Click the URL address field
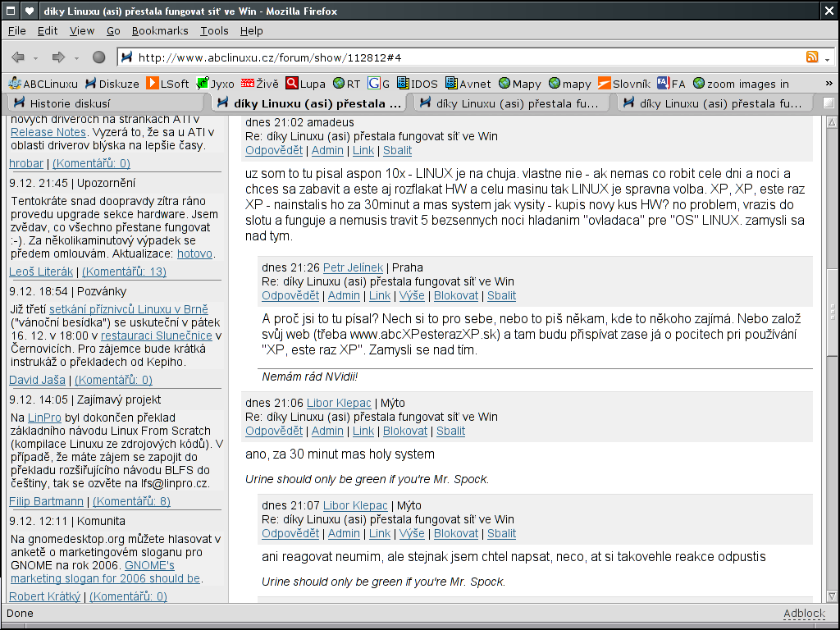The width and height of the screenshot is (840, 630). click(x=459, y=57)
